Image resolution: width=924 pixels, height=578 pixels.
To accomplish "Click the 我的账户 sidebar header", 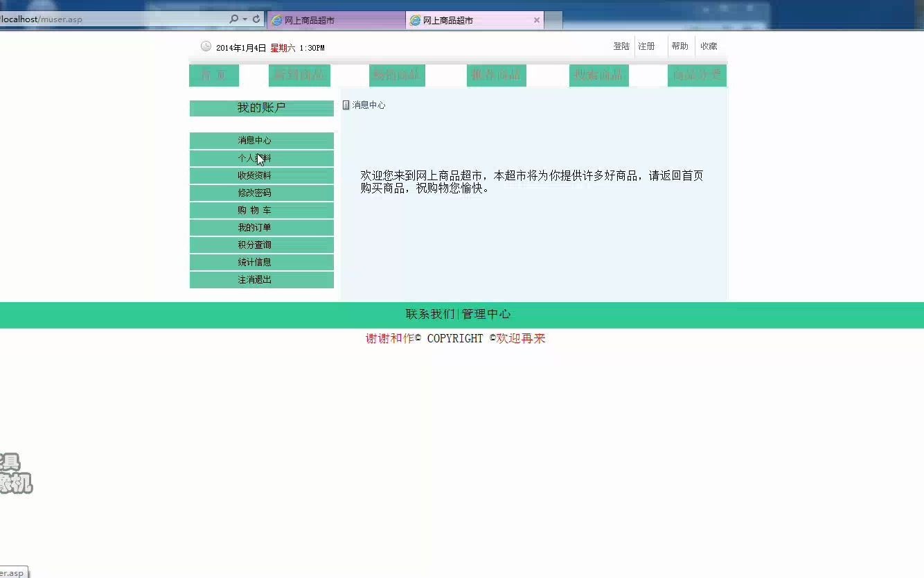I will click(262, 108).
